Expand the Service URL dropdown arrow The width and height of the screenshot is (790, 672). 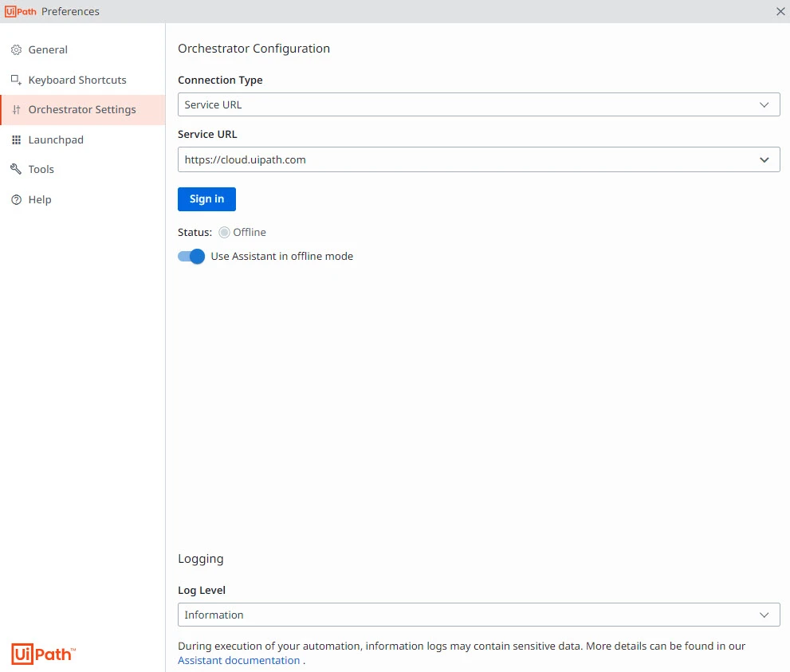[x=764, y=159]
